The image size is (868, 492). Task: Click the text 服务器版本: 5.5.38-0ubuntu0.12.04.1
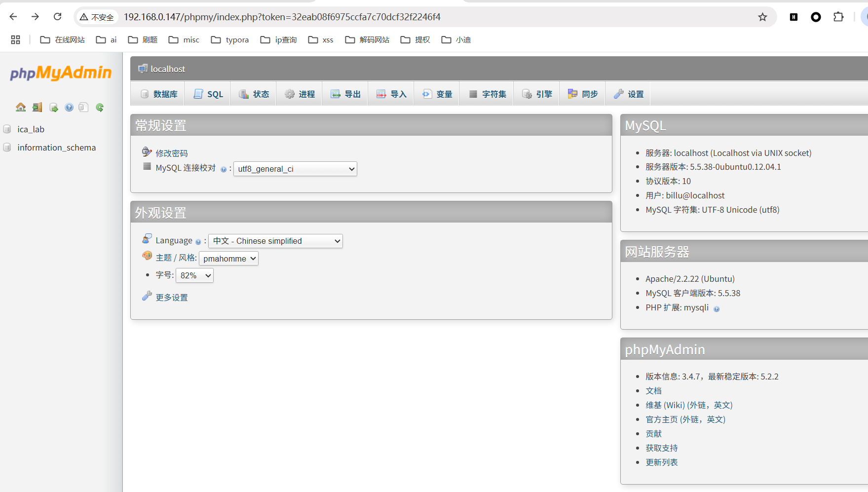(713, 167)
